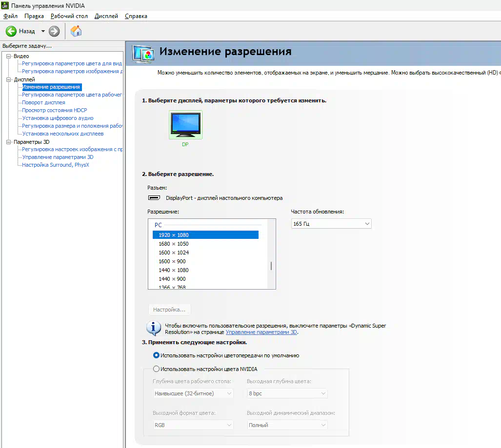This screenshot has height=448, width=501.
Task: Click the grey Forward arrow icon
Action: [54, 31]
